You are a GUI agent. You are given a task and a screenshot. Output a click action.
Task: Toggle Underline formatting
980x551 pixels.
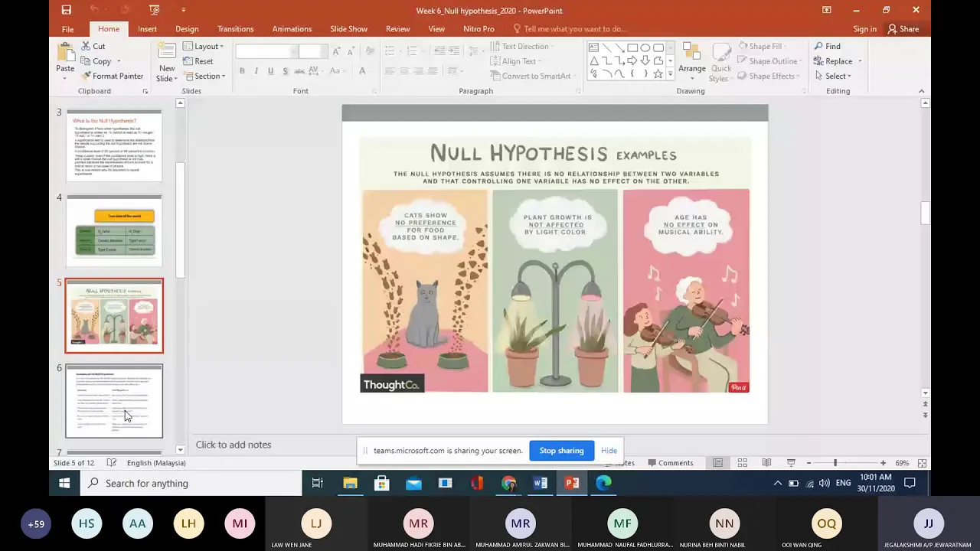pos(270,71)
